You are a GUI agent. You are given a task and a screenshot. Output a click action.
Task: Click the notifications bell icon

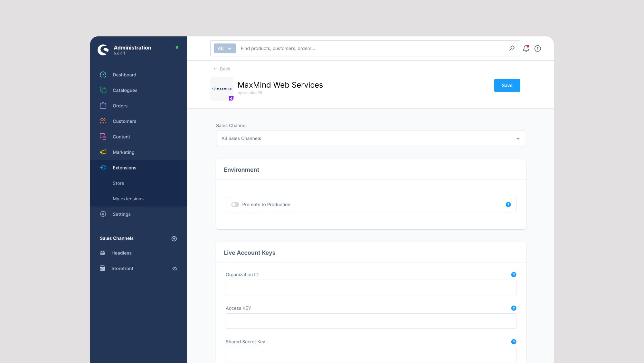pos(526,48)
